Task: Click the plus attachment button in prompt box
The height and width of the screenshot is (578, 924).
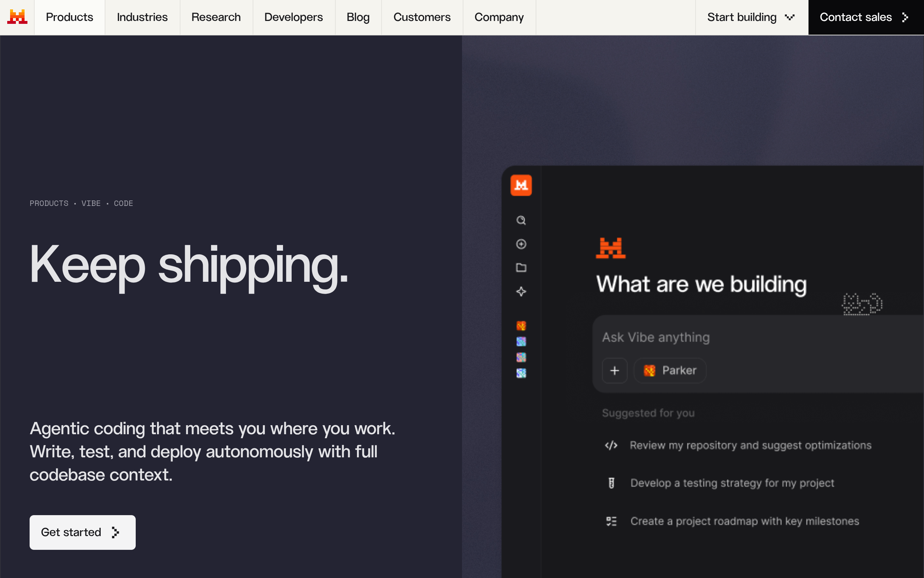Action: tap(615, 370)
